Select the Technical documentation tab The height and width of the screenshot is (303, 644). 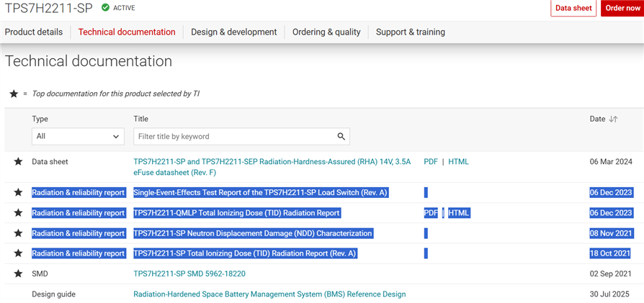click(127, 32)
